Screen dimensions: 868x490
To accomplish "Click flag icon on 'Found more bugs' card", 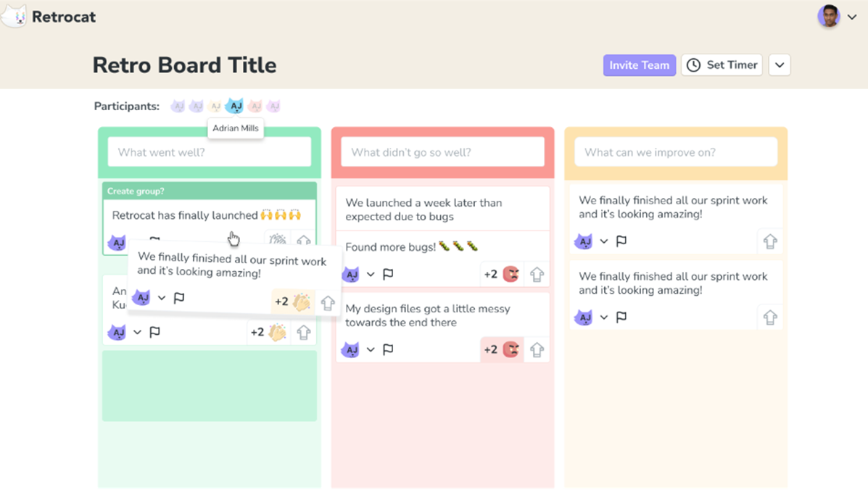I will pyautogui.click(x=388, y=274).
